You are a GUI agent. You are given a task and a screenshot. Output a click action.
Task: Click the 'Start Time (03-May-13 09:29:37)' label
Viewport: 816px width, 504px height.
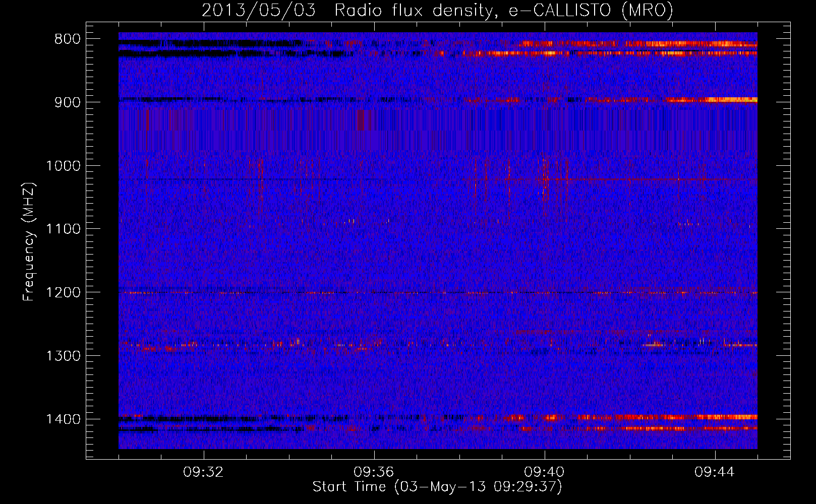click(437, 487)
